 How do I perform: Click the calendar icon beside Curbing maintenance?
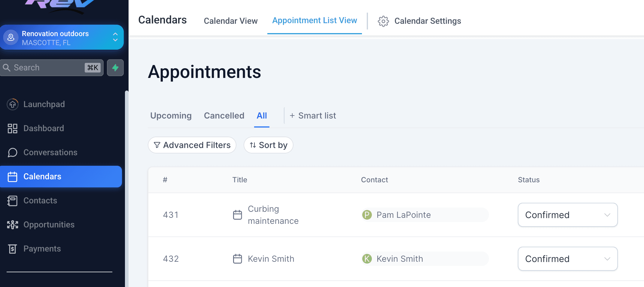coord(238,215)
